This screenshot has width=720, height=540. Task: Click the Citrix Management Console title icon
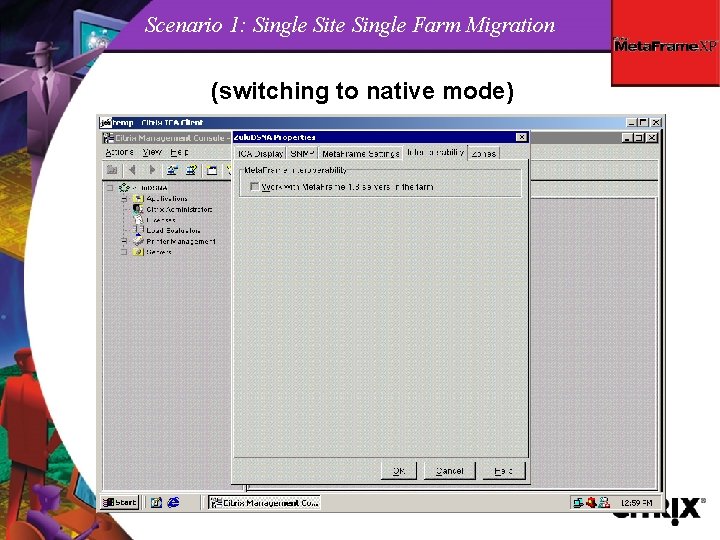coord(108,138)
